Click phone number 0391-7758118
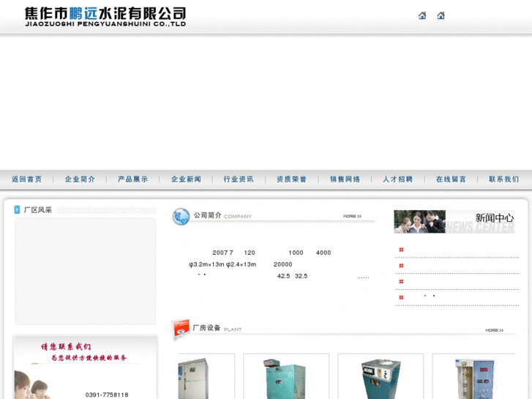The width and height of the screenshot is (532, 399). (107, 395)
